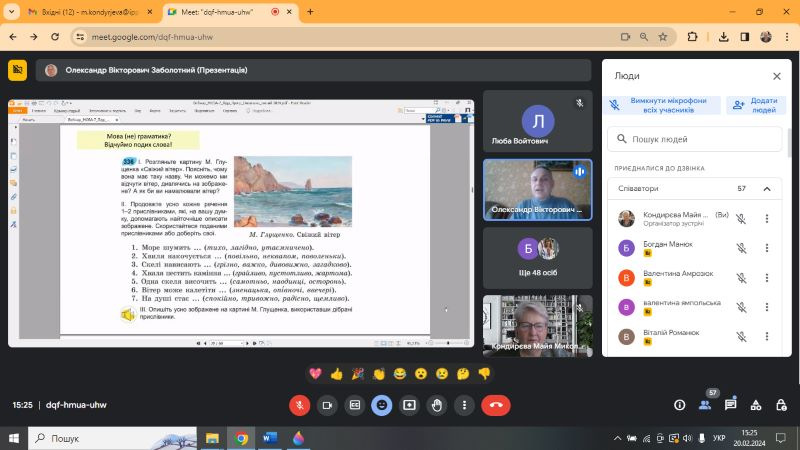Select Олександр Вікторович video tile

click(x=538, y=190)
